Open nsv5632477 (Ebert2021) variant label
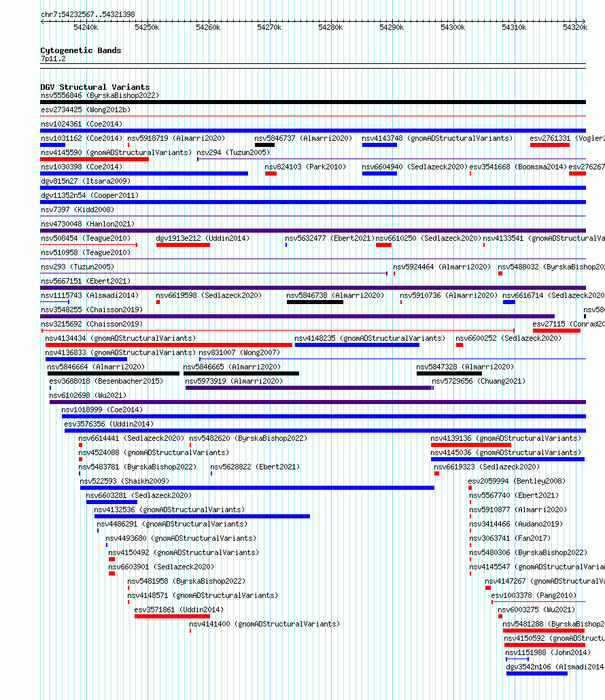The height and width of the screenshot is (700, 605). click(x=330, y=238)
